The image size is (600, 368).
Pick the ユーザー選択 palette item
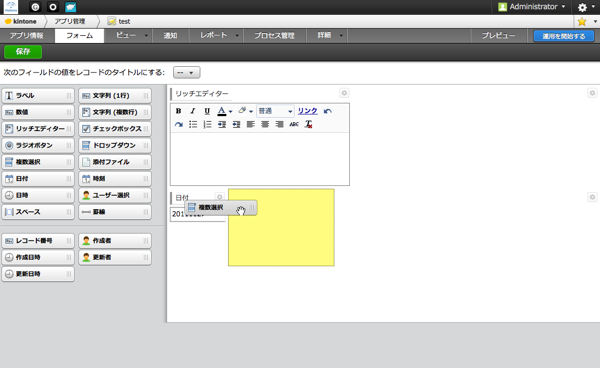[x=115, y=195]
